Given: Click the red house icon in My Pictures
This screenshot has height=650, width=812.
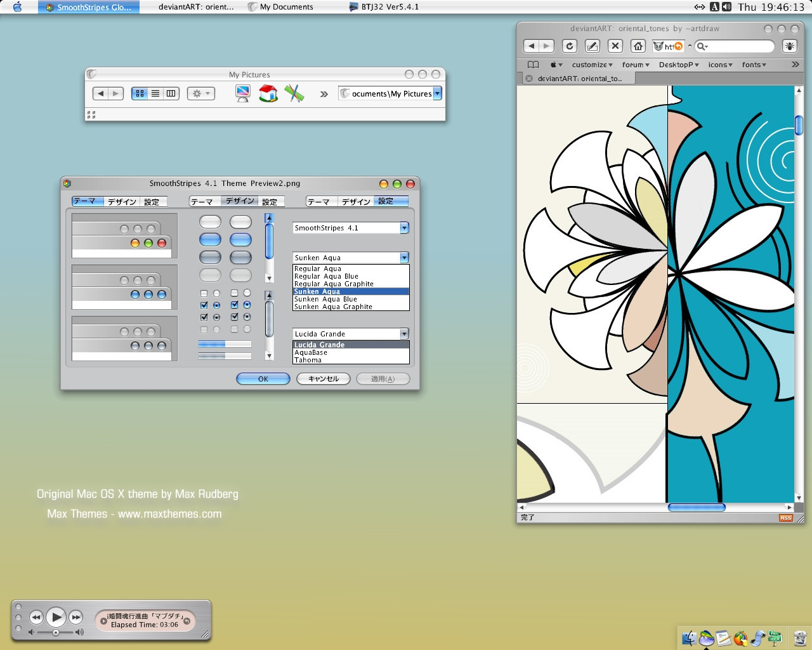Looking at the screenshot, I should click(x=268, y=93).
